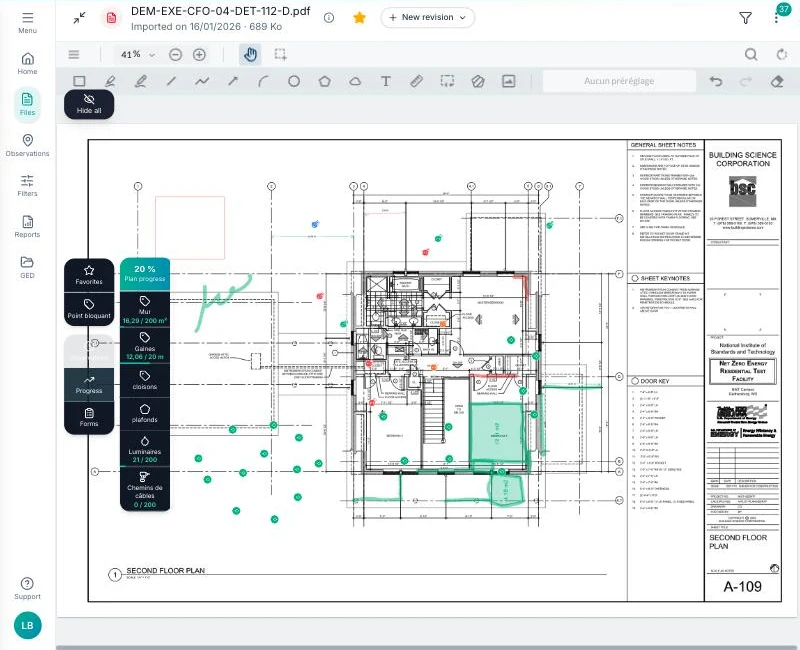Show file information with the info icon
The height and width of the screenshot is (650, 800).
point(329,18)
